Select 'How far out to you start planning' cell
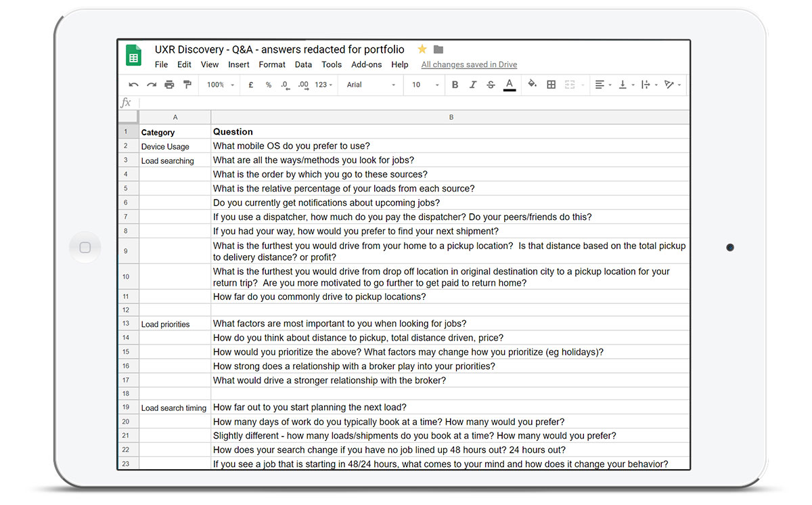 [451, 408]
